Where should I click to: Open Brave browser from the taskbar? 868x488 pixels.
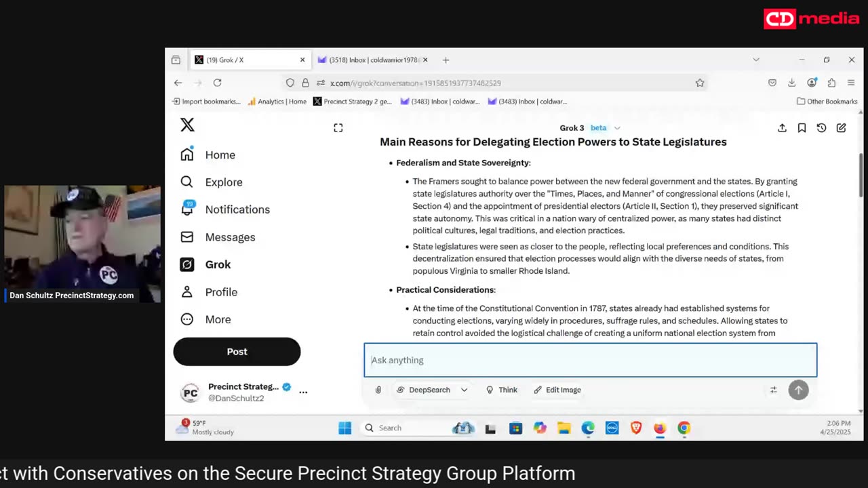pyautogui.click(x=636, y=428)
